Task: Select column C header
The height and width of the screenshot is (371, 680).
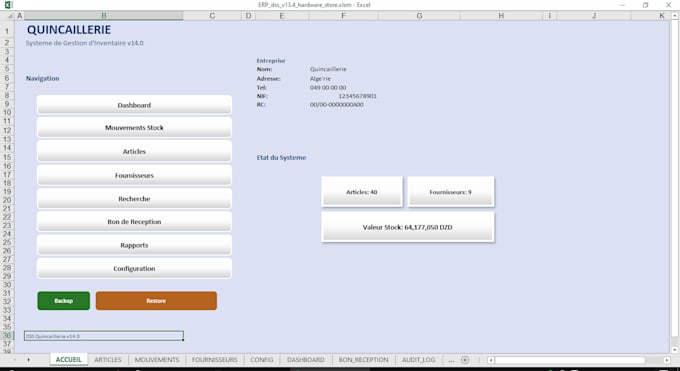Action: 212,16
